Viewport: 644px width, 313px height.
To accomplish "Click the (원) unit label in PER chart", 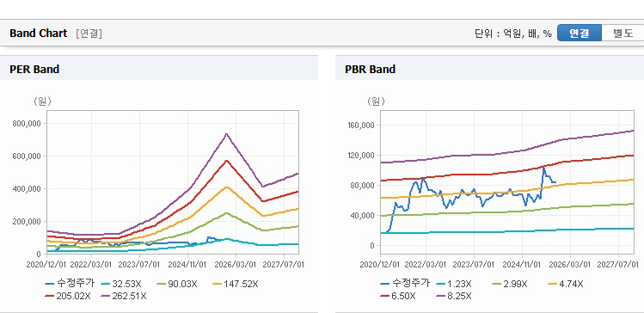I will (42, 101).
